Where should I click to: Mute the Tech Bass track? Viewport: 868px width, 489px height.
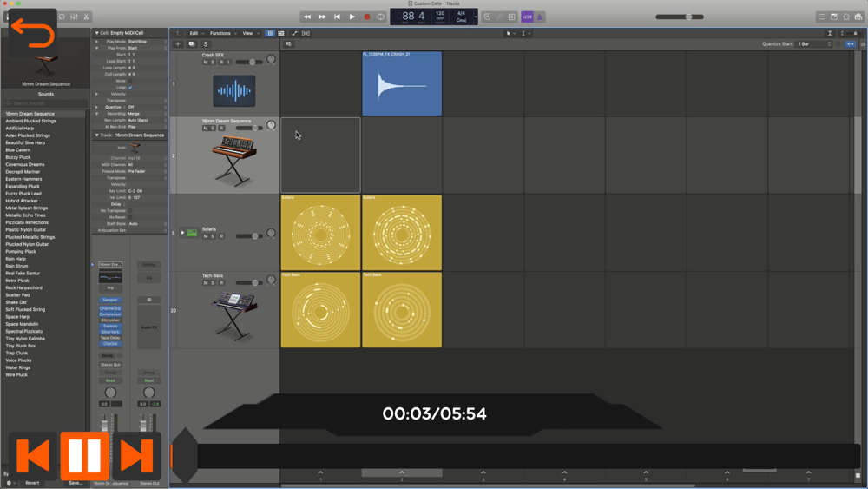(x=206, y=282)
